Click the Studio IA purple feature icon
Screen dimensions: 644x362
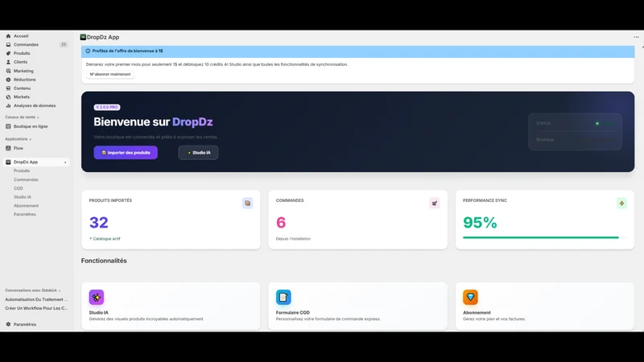click(x=97, y=297)
